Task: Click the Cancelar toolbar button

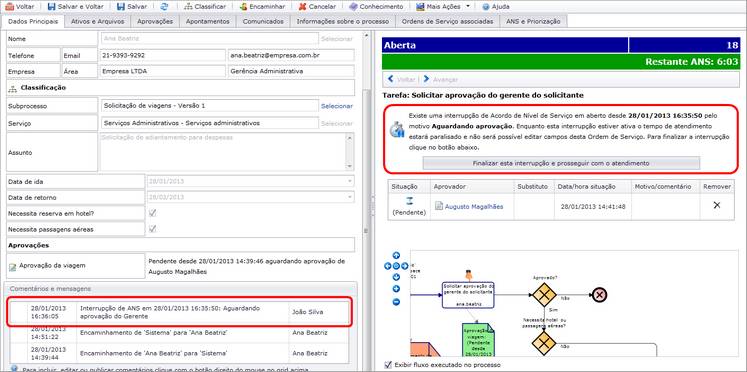Action: tap(317, 7)
